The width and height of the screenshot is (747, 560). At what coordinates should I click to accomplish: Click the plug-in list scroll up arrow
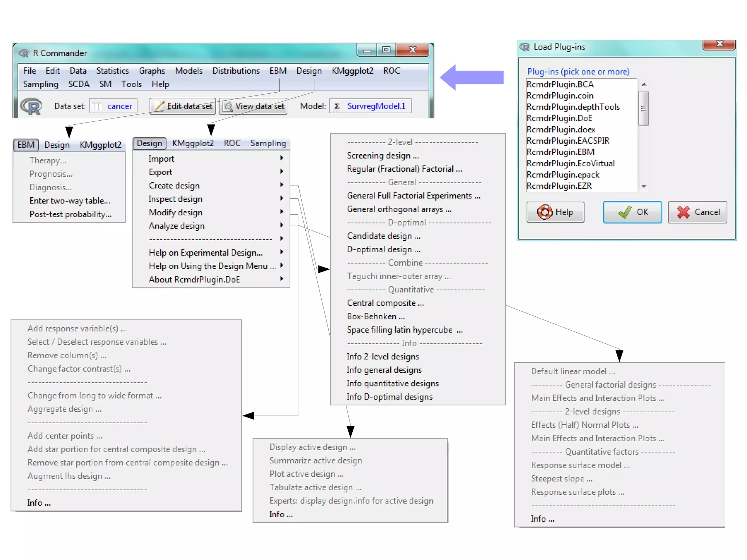point(644,85)
